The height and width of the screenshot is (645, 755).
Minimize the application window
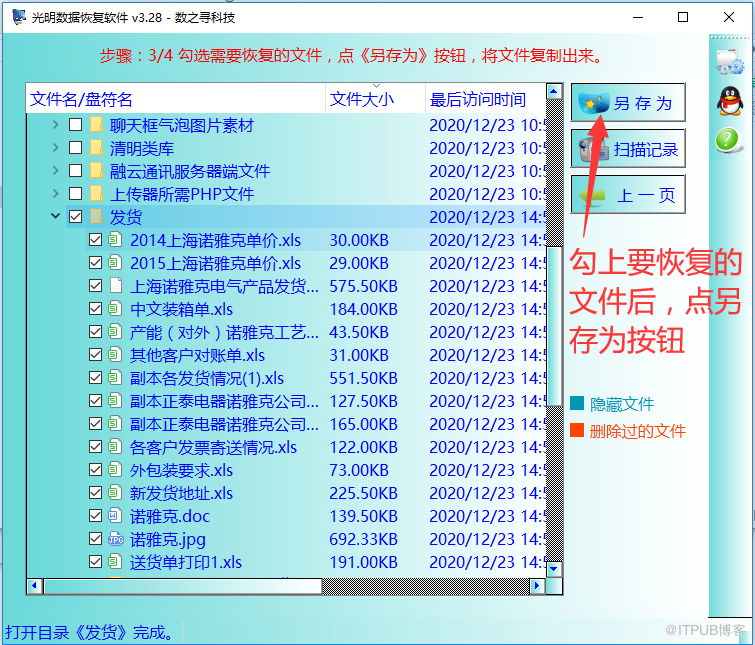click(638, 17)
